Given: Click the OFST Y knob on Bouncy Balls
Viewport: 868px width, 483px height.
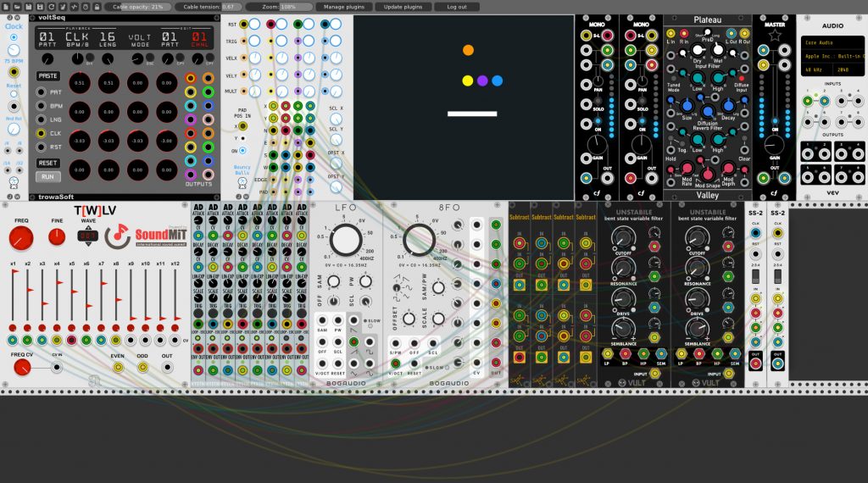Looking at the screenshot, I should (x=336, y=187).
